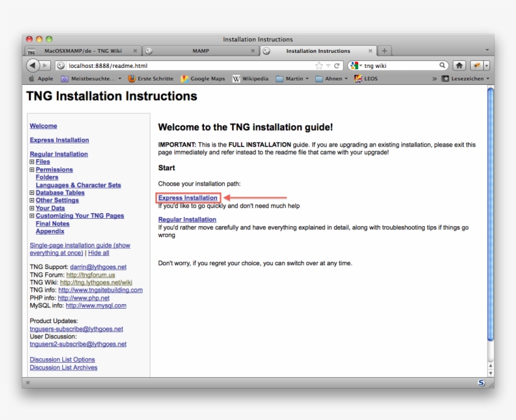Open the Apple bookmark

pos(41,79)
